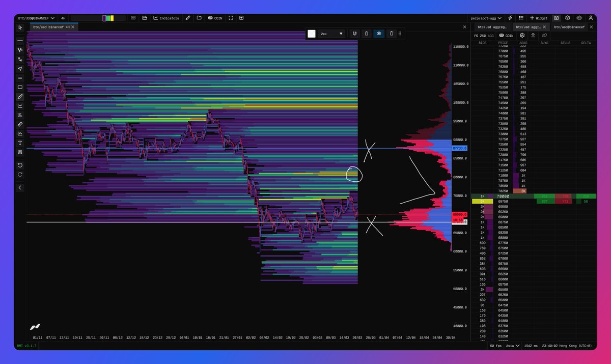The height and width of the screenshot is (364, 611).
Task: Switch to btc/usd@binancef orderbook tab
Action: pos(569,26)
